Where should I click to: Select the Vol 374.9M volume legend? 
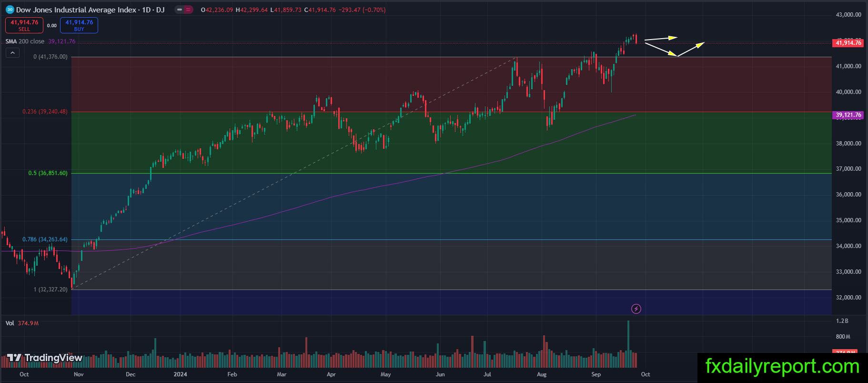coord(22,323)
